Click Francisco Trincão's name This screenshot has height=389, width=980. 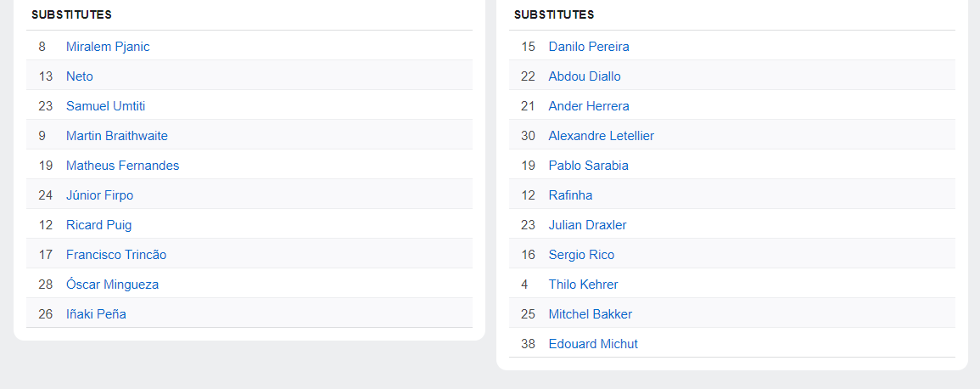click(116, 255)
